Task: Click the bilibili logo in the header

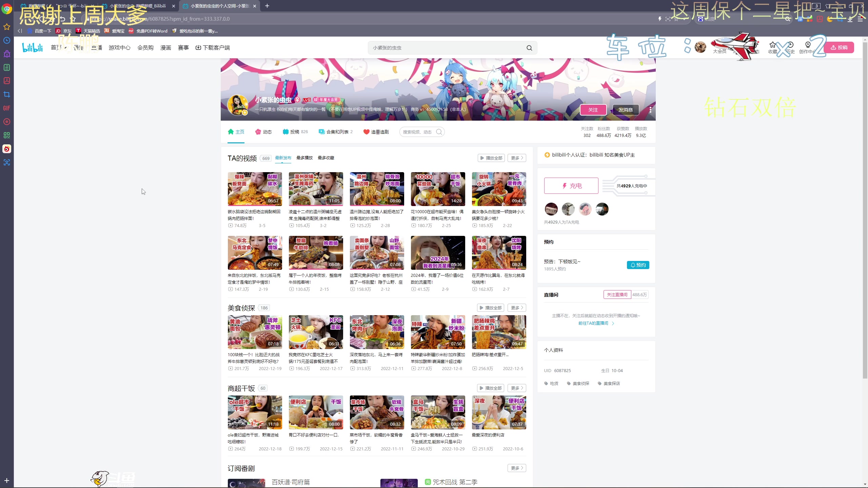Action: pyautogui.click(x=32, y=48)
